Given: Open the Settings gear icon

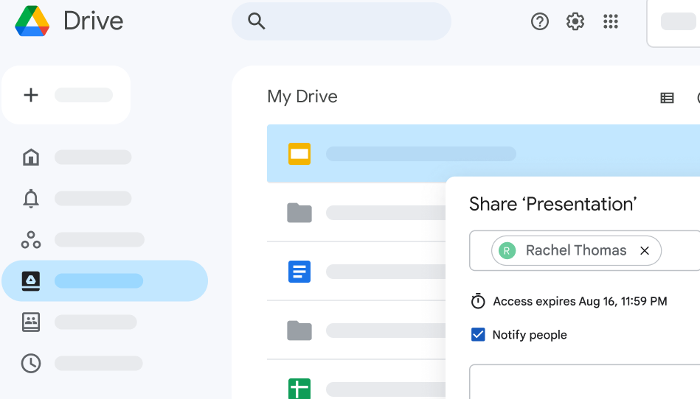Looking at the screenshot, I should click(x=575, y=21).
